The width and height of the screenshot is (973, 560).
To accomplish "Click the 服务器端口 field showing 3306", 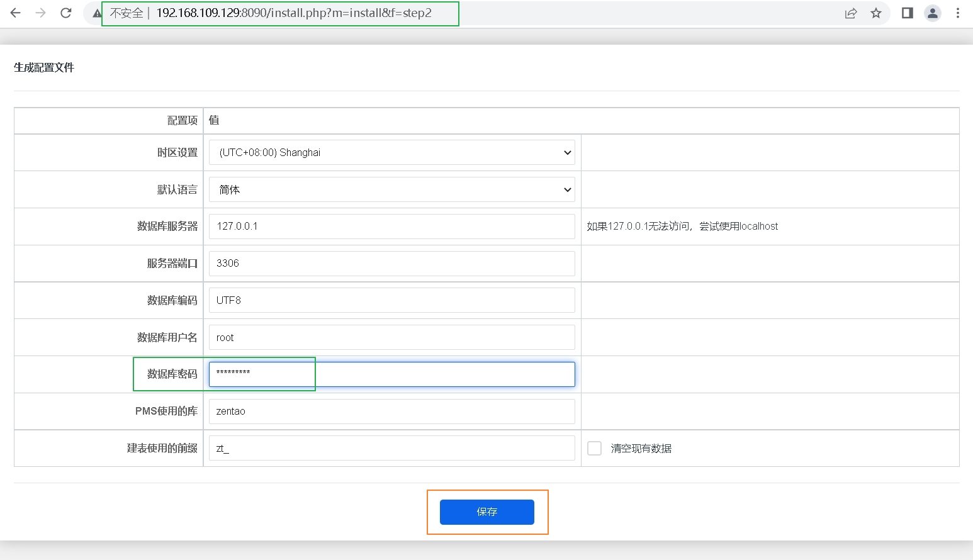I will 392,264.
